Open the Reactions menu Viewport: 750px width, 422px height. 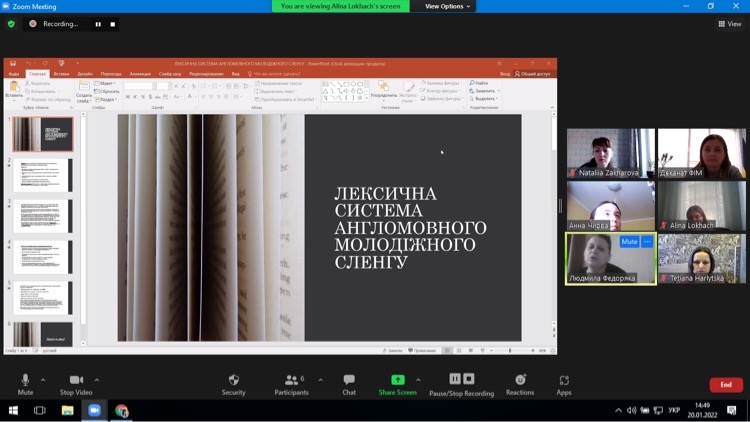point(519,384)
